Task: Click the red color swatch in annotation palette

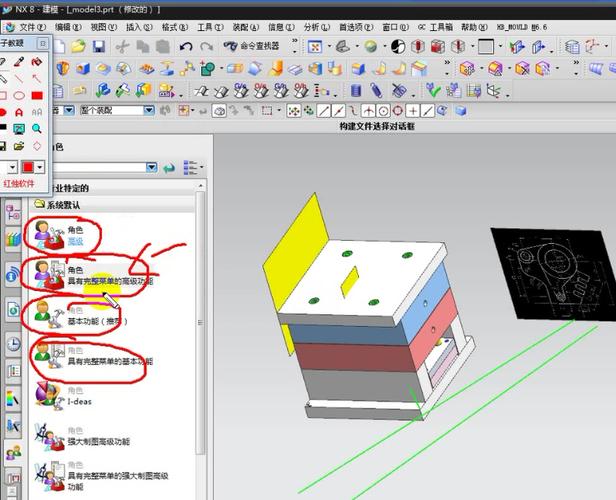Action: tap(28, 168)
